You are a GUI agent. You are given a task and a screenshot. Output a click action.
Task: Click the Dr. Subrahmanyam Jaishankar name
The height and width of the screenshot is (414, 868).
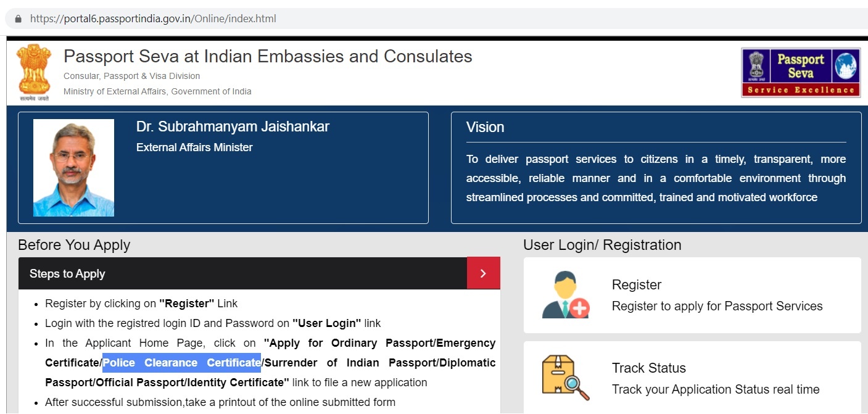click(233, 126)
